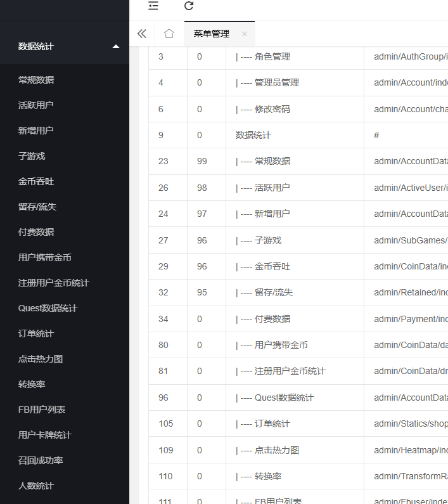The height and width of the screenshot is (504, 448).
Task: Open 留存/流失 sidebar page
Action: point(37,207)
